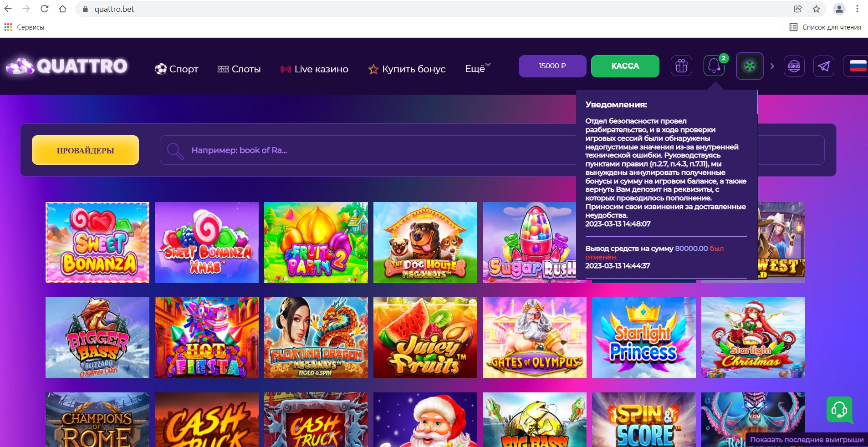Open the Live казино section
868x447 pixels.
click(x=314, y=69)
